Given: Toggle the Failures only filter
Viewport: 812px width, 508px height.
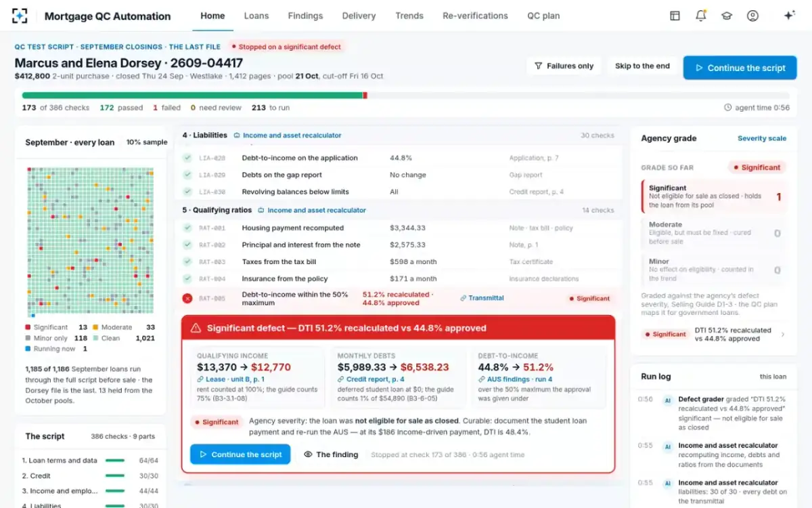Looking at the screenshot, I should 564,66.
